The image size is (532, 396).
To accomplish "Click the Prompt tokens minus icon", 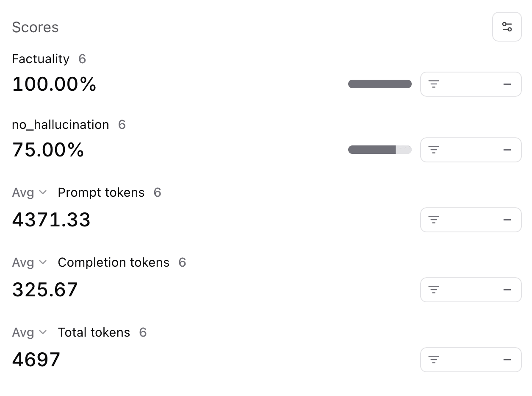I will [x=507, y=220].
